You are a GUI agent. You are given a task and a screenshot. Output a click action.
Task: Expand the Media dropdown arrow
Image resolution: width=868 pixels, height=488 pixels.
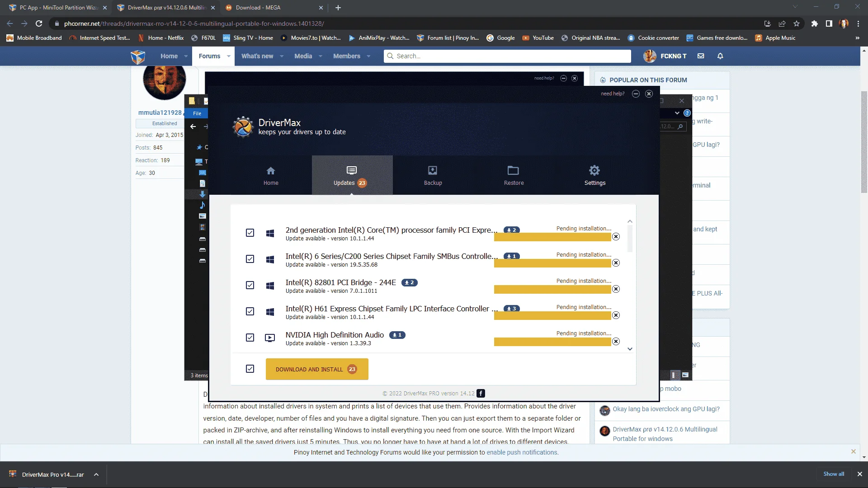click(321, 56)
